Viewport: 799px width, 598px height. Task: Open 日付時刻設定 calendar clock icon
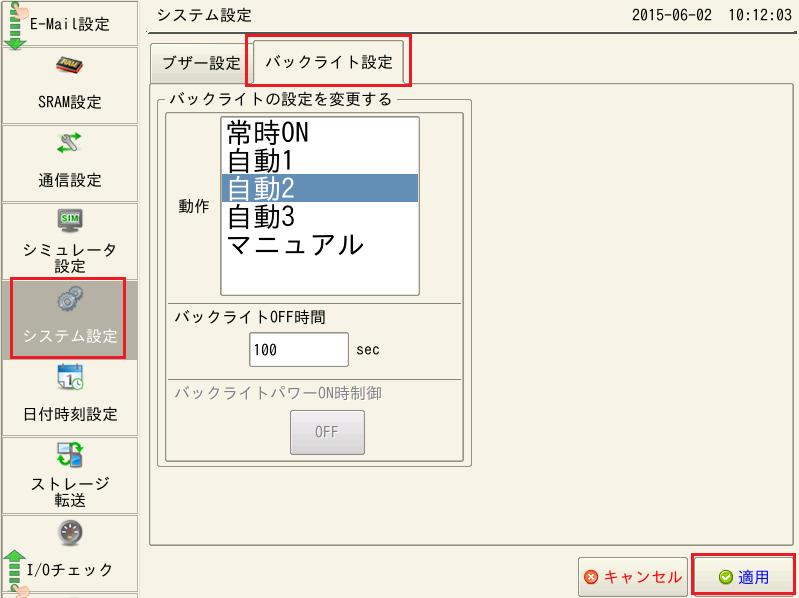(x=69, y=377)
